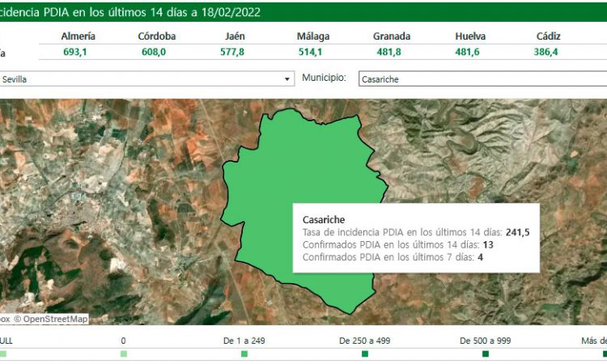The height and width of the screenshot is (364, 607).
Task: Select the Granada province label
Action: pos(392,36)
